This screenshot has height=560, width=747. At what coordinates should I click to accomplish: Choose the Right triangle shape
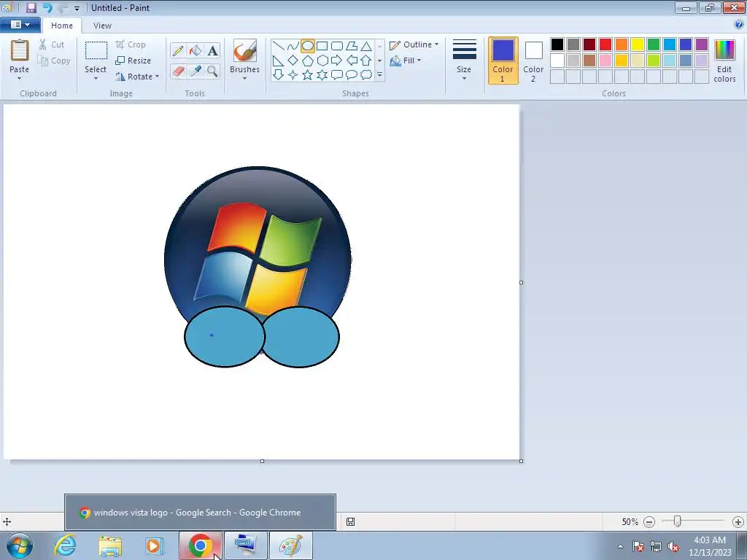(x=278, y=61)
